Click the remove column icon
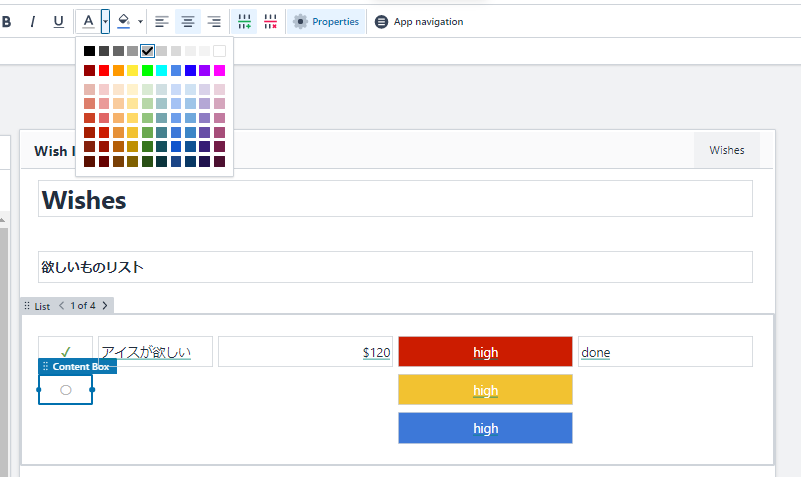801x477 pixels. (x=270, y=21)
